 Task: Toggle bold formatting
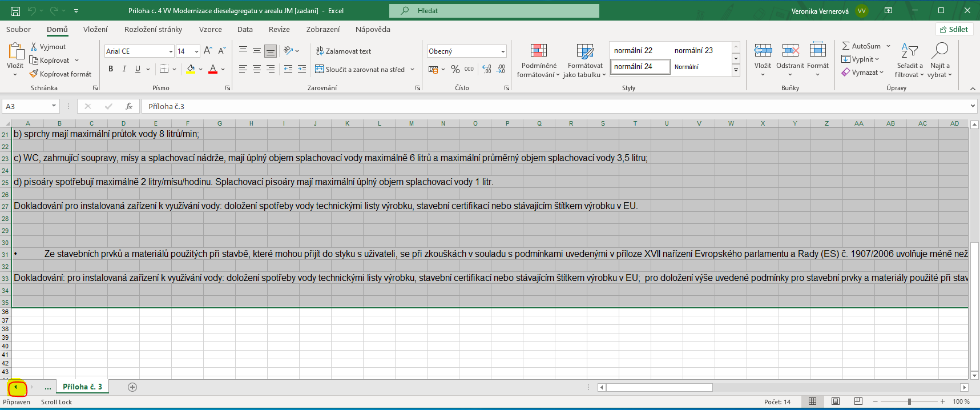coord(111,69)
